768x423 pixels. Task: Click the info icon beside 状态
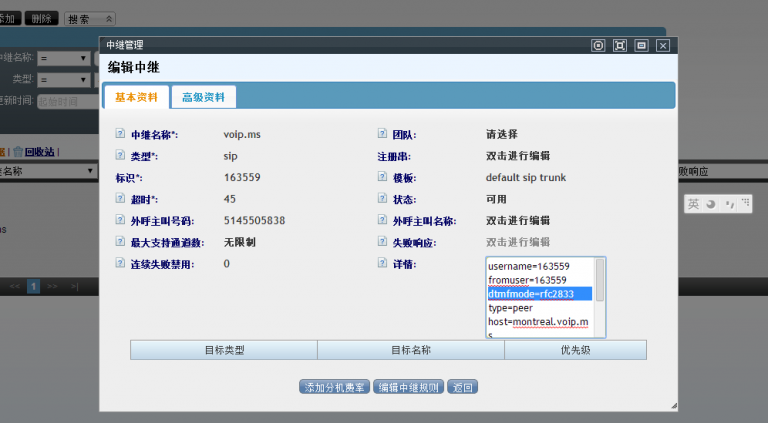pyautogui.click(x=382, y=199)
